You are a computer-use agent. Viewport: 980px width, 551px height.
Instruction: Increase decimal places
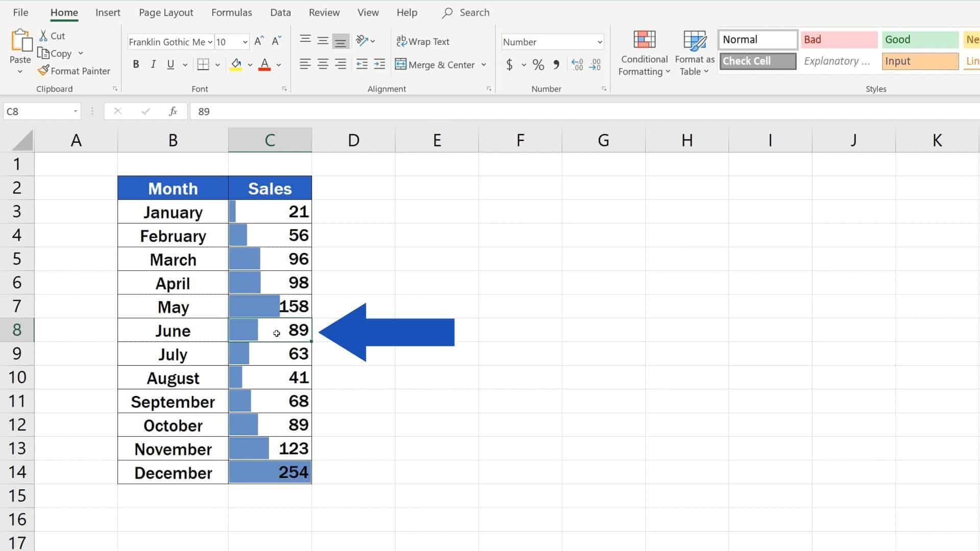tap(577, 64)
